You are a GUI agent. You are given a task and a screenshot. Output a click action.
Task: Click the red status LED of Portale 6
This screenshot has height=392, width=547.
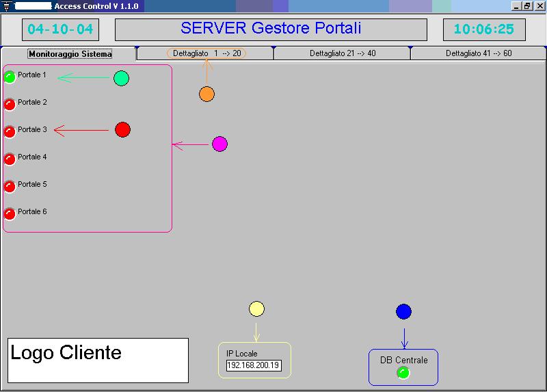(x=10, y=213)
